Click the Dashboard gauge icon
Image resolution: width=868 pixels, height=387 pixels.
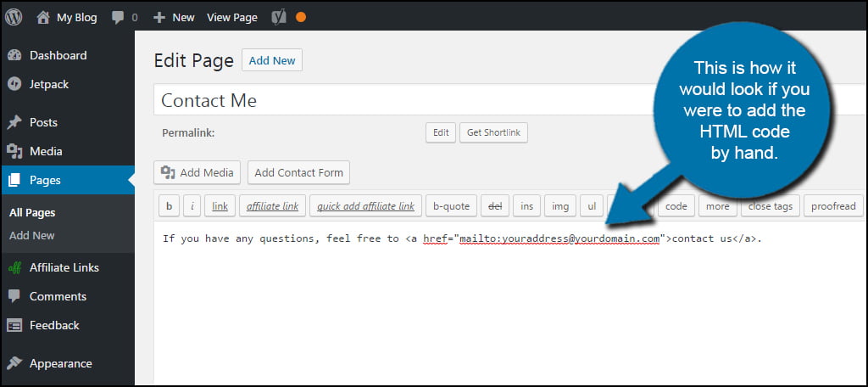point(14,55)
